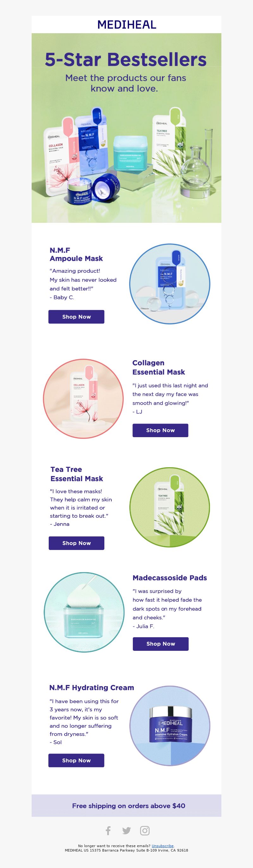Click the MEDIHEAL logo at top

[127, 24]
